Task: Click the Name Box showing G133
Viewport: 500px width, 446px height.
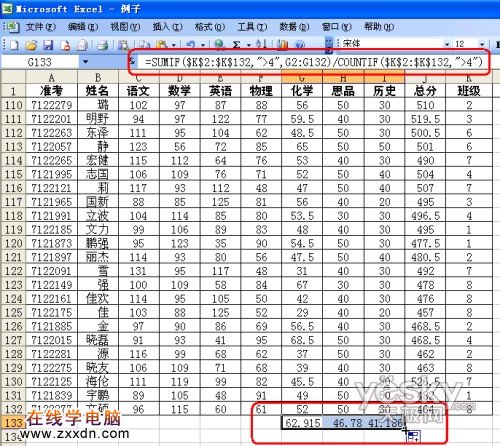Action: coord(40,62)
